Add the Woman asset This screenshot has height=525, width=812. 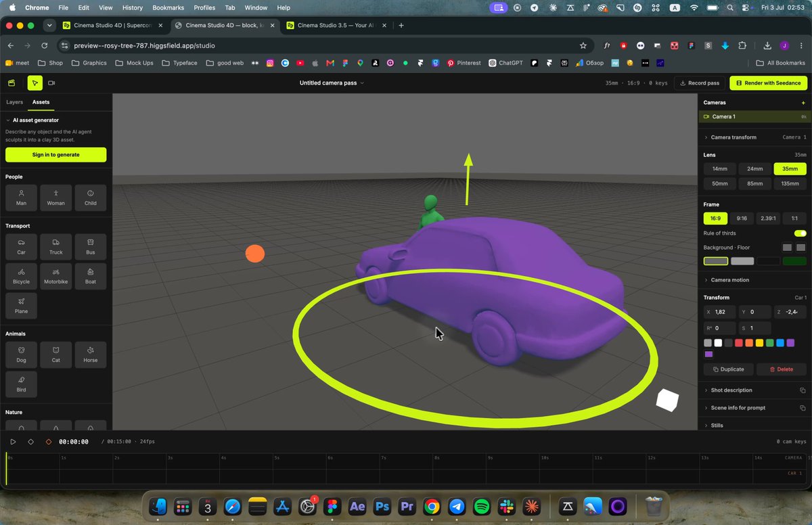click(56, 198)
